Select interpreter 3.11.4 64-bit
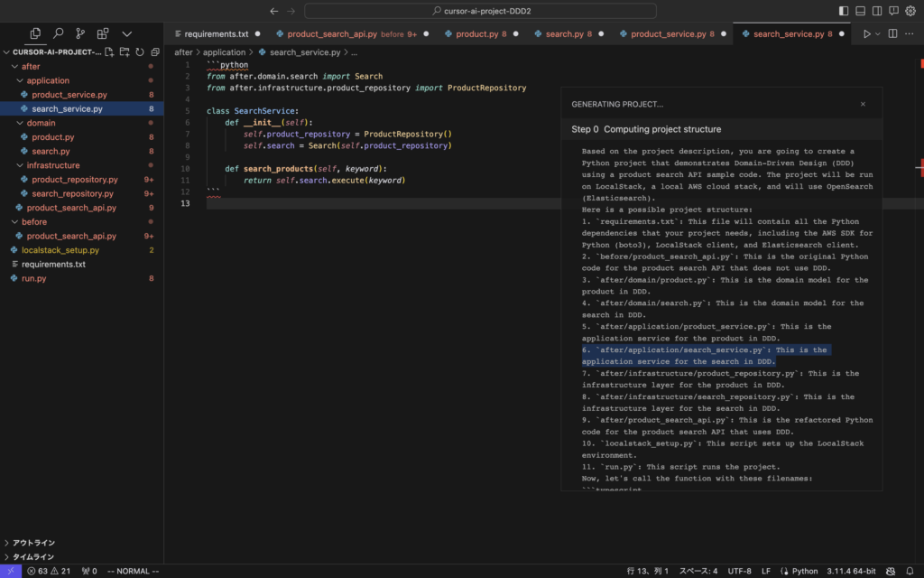The image size is (924, 578). (850, 571)
